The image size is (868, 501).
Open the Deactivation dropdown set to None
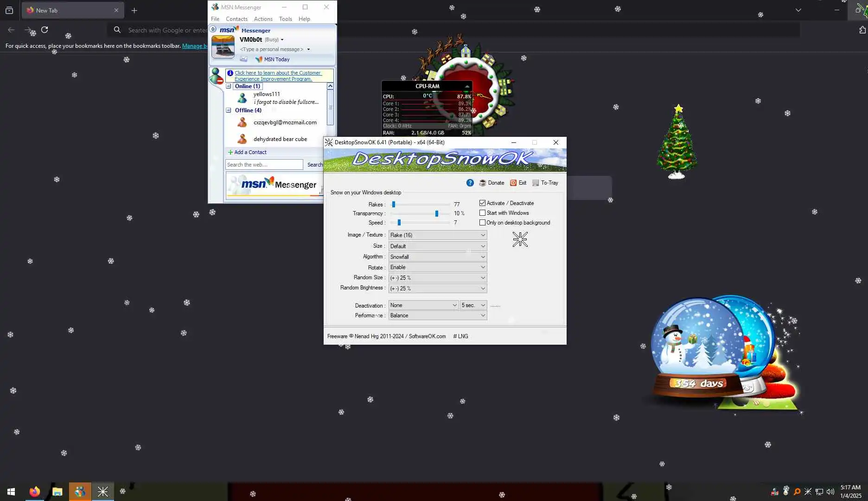coord(424,305)
